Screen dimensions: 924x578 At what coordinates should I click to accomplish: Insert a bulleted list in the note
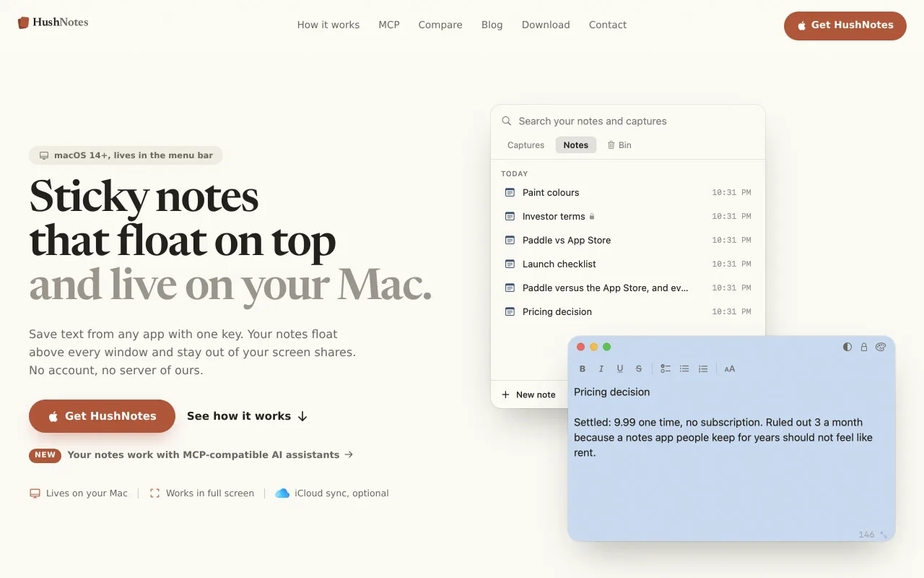point(684,368)
